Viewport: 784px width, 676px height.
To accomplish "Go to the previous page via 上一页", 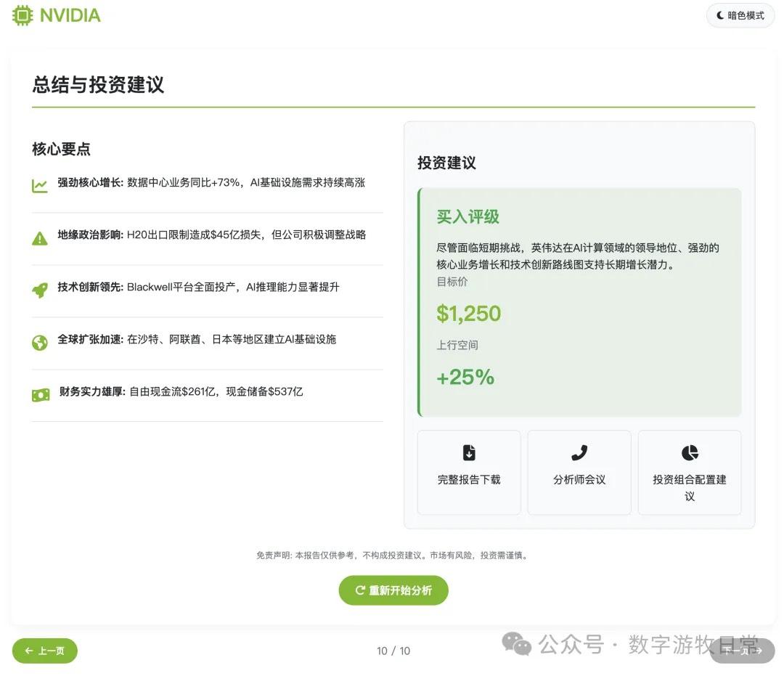I will tap(44, 651).
